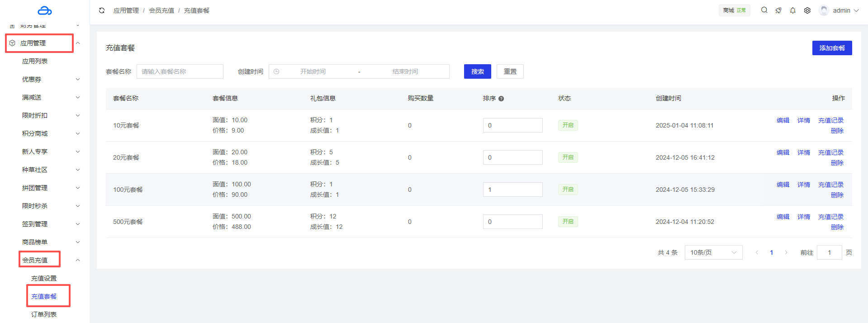The height and width of the screenshot is (323, 868).
Task: Click the 开始时间 date picker field
Action: (313, 71)
